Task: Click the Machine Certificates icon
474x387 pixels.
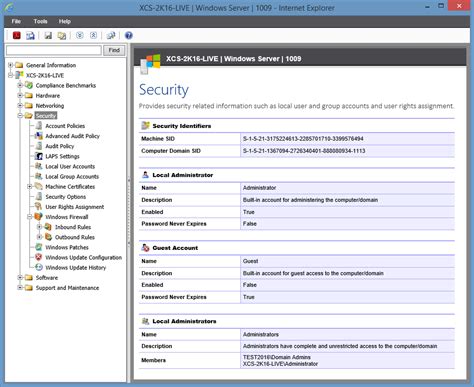Action: 39,186
